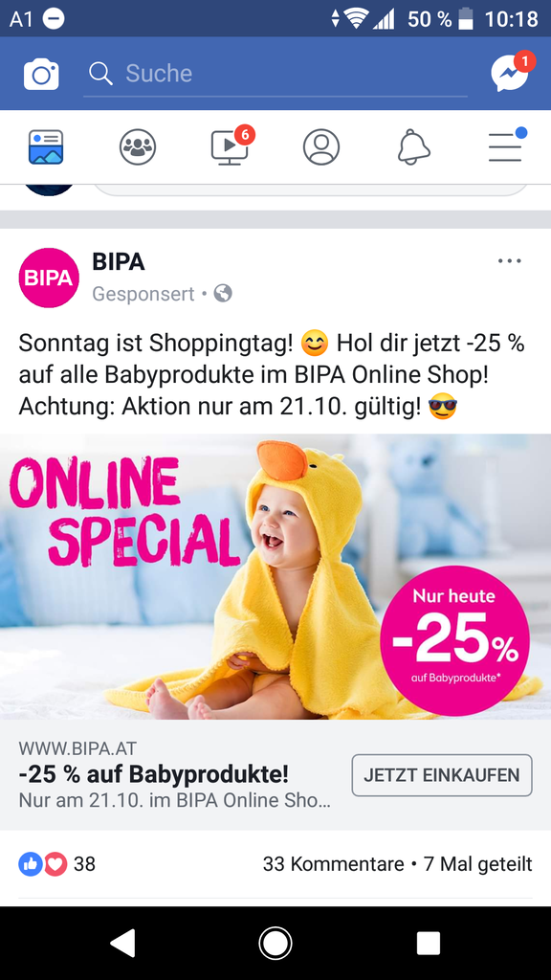Image resolution: width=551 pixels, height=980 pixels.
Task: Open the profile tab icon
Action: (x=321, y=146)
